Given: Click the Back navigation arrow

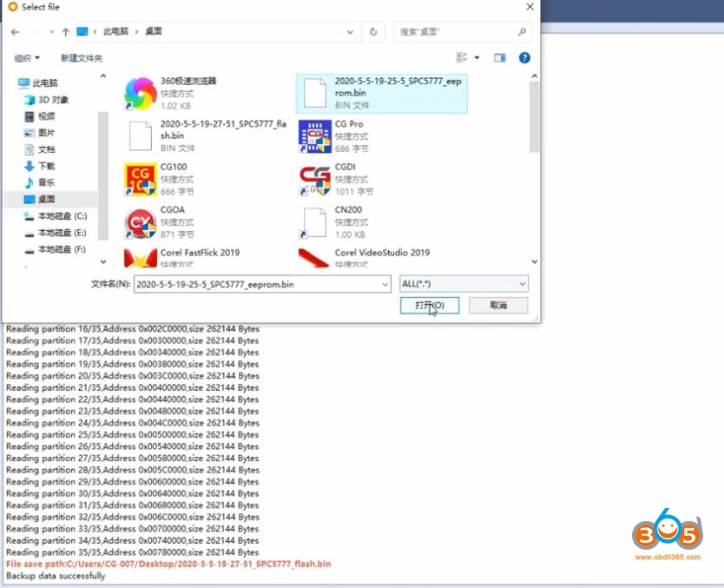Looking at the screenshot, I should (16, 32).
